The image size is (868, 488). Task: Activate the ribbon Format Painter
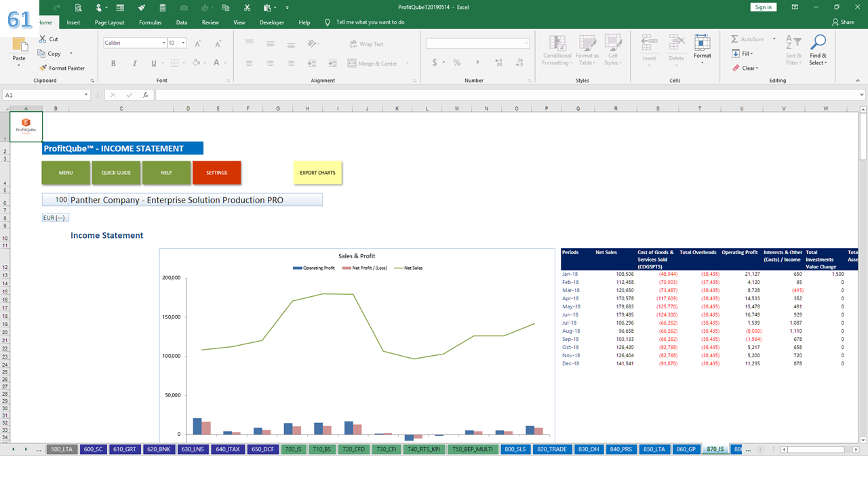[x=62, y=68]
